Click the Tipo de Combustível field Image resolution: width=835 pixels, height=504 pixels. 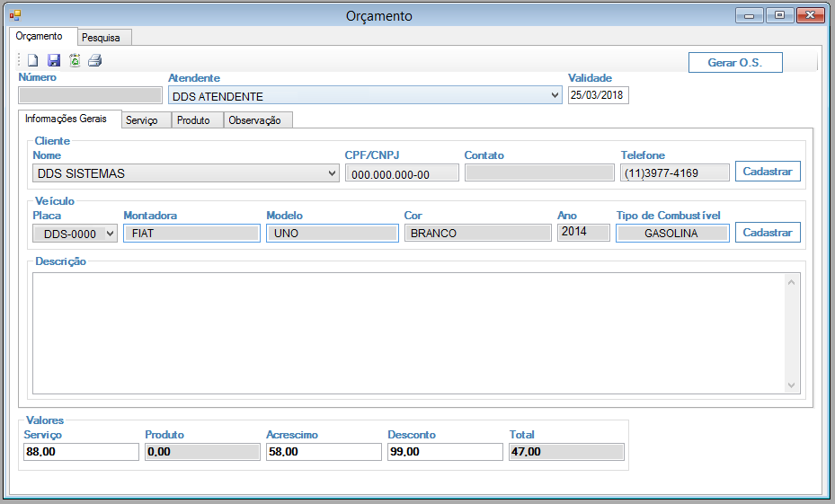click(672, 233)
